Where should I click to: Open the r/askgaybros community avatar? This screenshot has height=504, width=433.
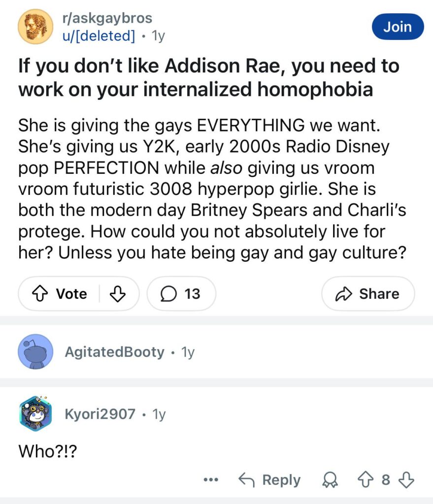pyautogui.click(x=35, y=27)
